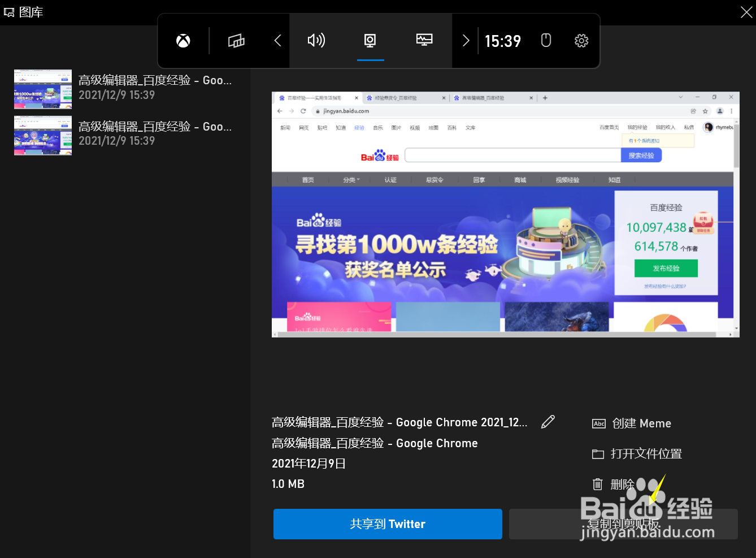The height and width of the screenshot is (558, 756).
Task: Click 共享到 Twitter button
Action: [388, 524]
